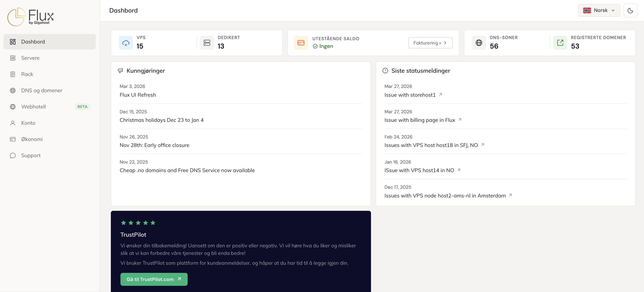Viewport: 644px width, 292px height.
Task: Click the Registrerte domener external-link icon
Action: coord(560,43)
